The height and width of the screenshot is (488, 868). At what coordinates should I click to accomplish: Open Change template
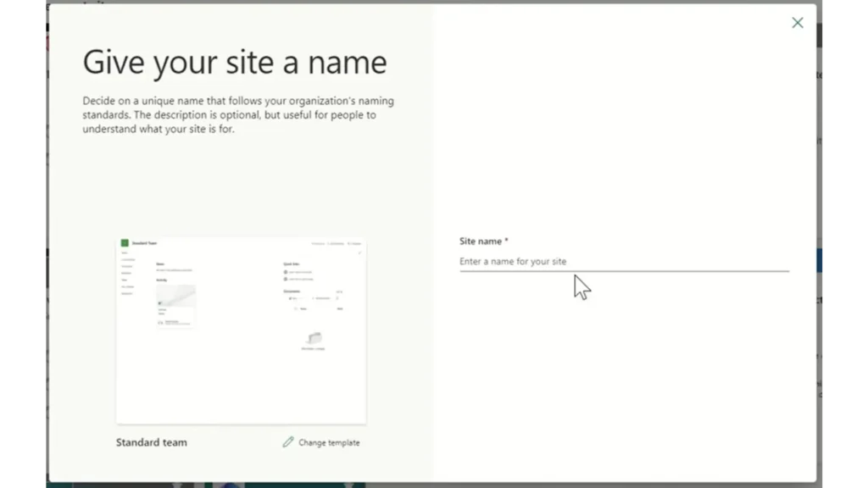329,442
